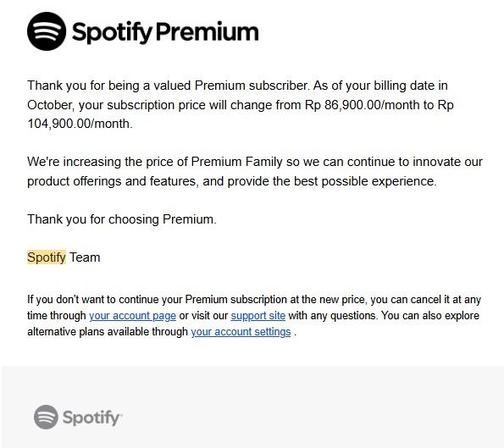Visit the "support site" link
Image resolution: width=504 pixels, height=448 pixels.
click(258, 316)
